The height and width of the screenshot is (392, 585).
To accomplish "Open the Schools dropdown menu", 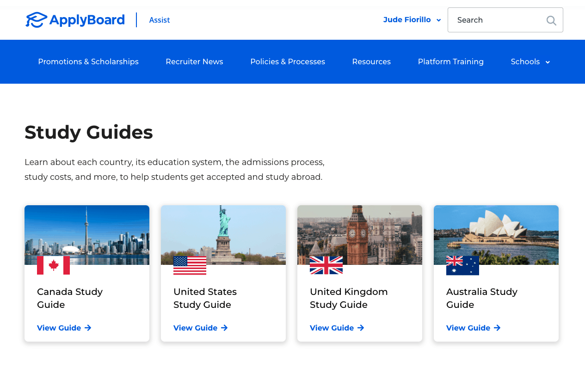I will coord(530,61).
